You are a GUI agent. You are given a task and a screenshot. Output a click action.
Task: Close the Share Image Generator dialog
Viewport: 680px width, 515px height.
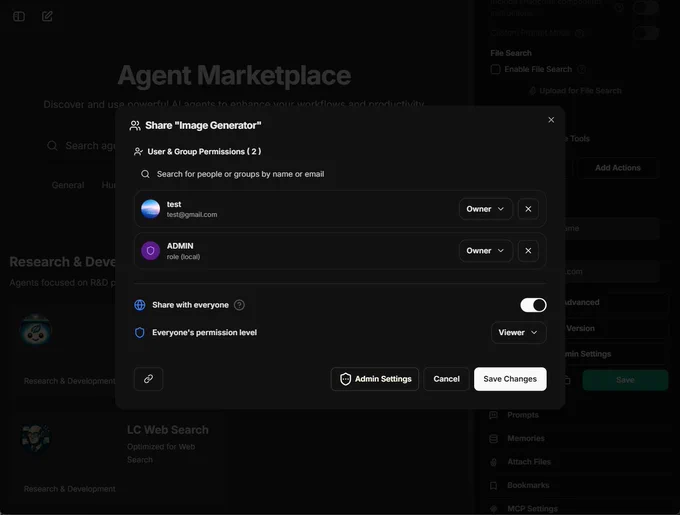coord(551,120)
